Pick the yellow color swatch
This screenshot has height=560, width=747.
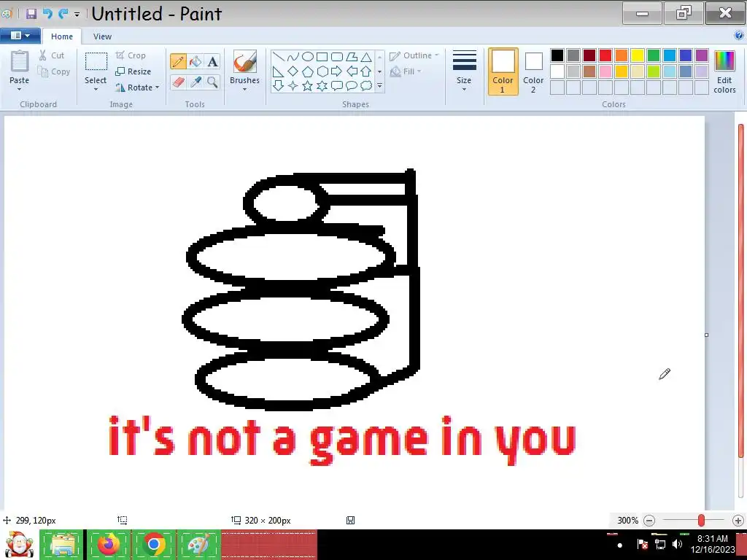638,55
